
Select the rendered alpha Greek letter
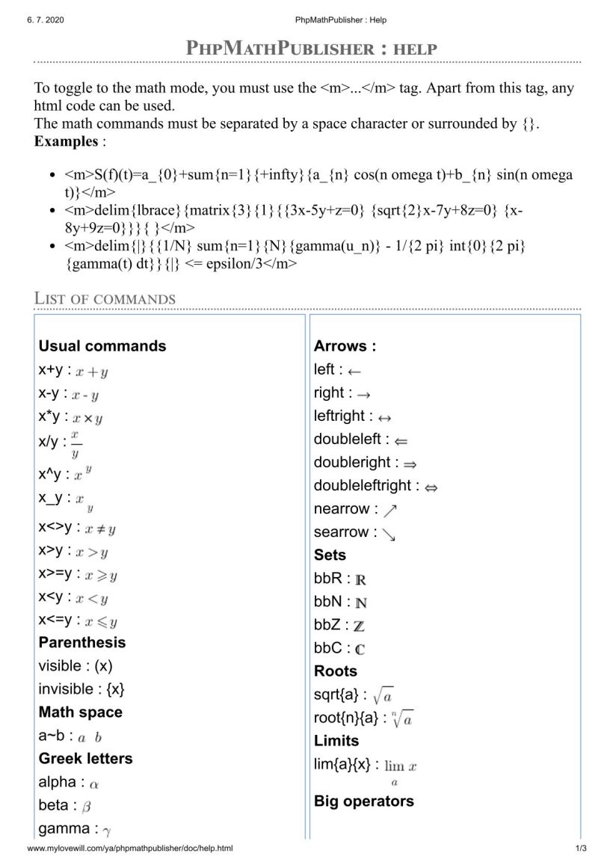[94, 784]
